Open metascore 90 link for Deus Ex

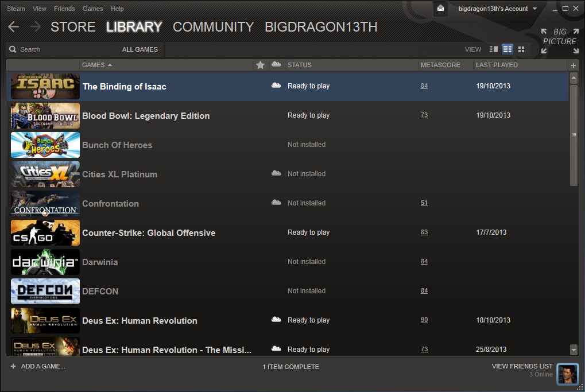pos(424,320)
